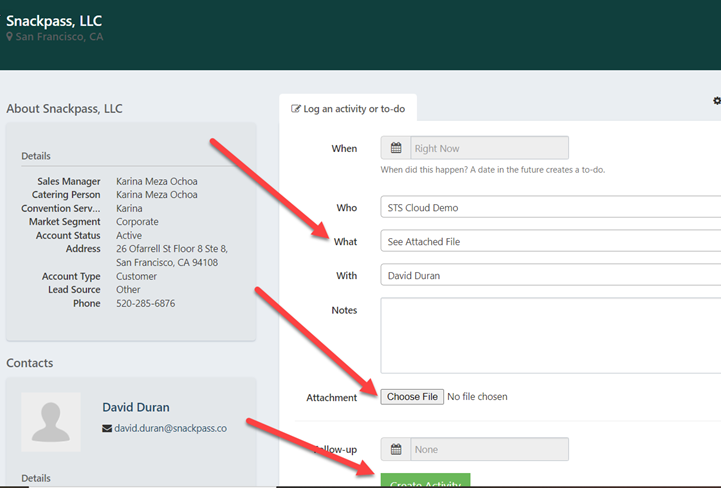Click the green Create Activity button
Screen dimensions: 721x488
pyautogui.click(x=424, y=481)
